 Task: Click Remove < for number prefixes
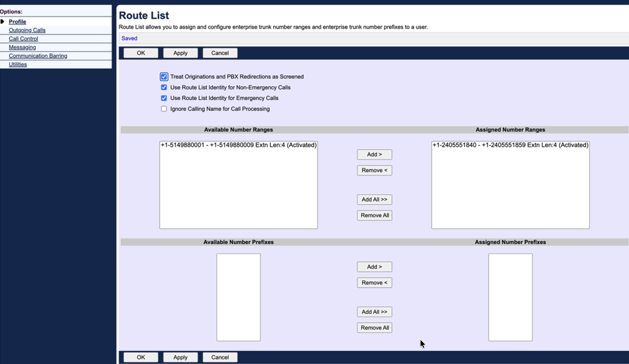374,282
